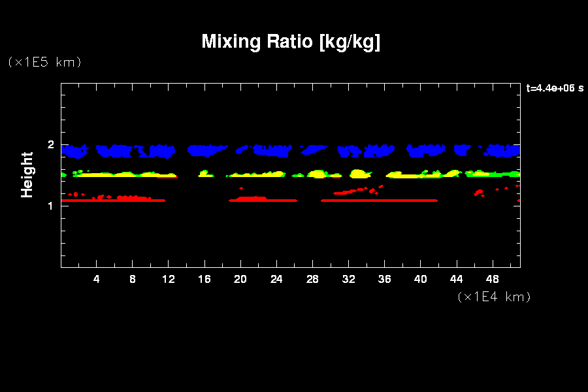Select x-axis tick label 12

coord(169,279)
